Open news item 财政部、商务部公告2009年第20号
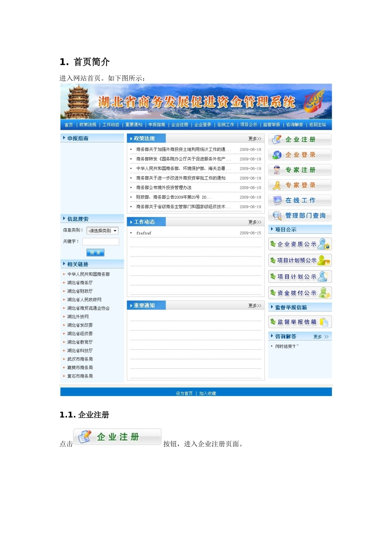 (174, 197)
